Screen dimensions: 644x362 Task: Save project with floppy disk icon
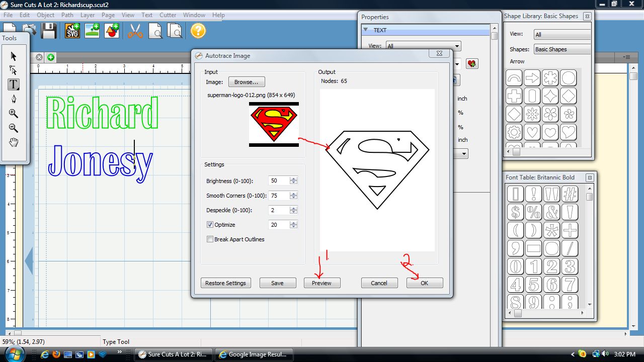[48, 31]
